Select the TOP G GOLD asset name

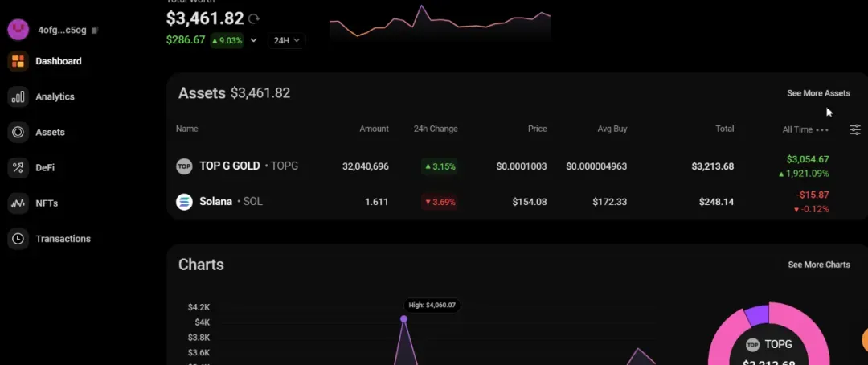tap(230, 166)
